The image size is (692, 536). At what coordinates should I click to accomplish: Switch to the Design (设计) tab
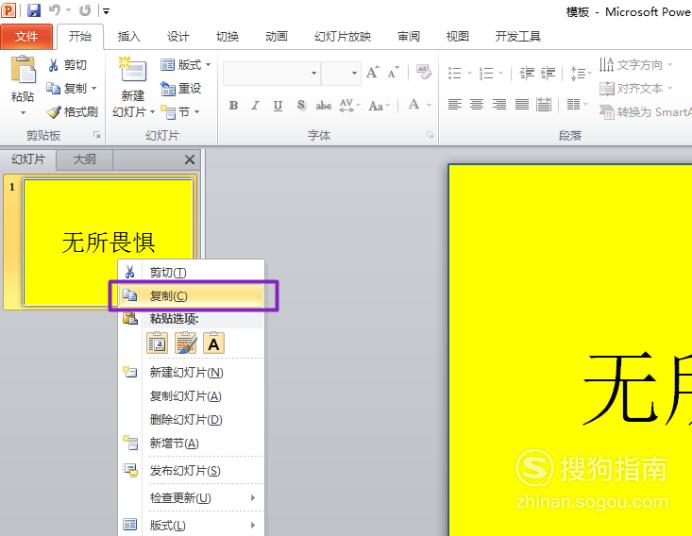178,37
